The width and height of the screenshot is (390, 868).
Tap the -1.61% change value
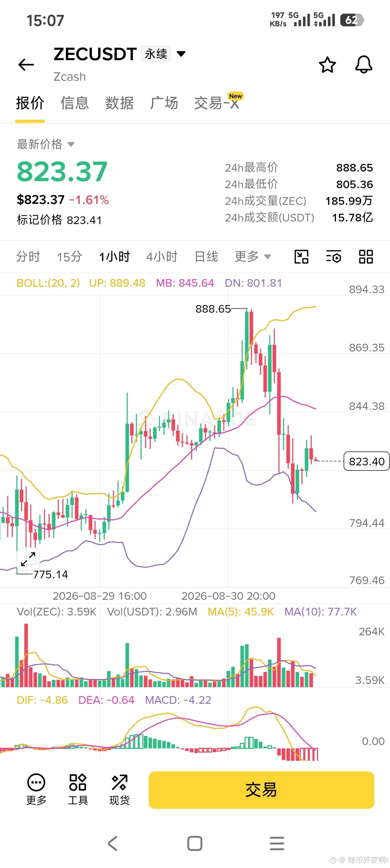coord(89,200)
